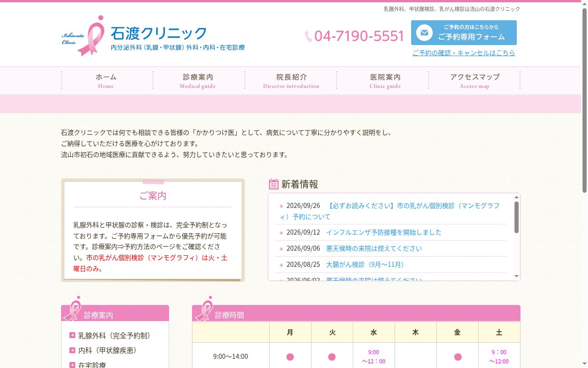Viewport: 588px width, 368px height.
Task: Click the news list scrollbar thumb
Action: coord(516,217)
